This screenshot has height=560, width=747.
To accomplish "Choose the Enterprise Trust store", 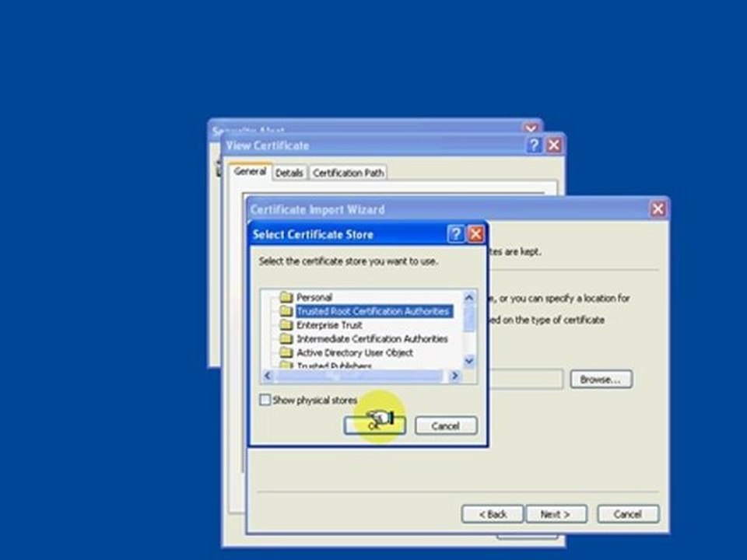I will click(x=330, y=325).
